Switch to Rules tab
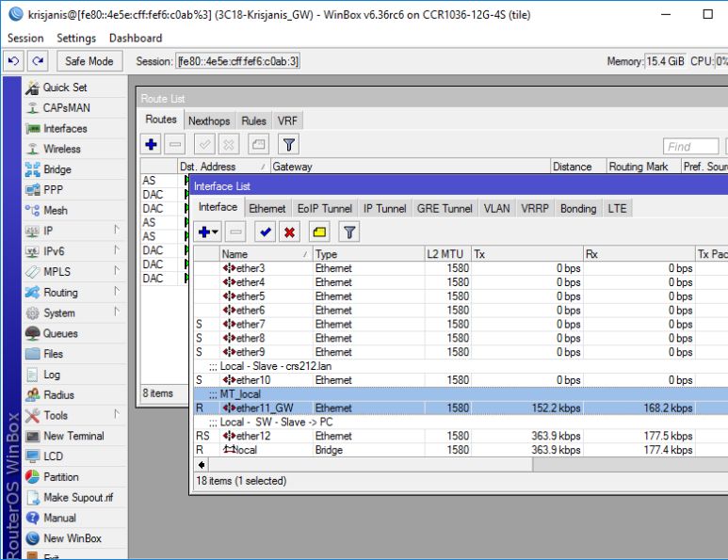728x560 pixels. tap(253, 120)
